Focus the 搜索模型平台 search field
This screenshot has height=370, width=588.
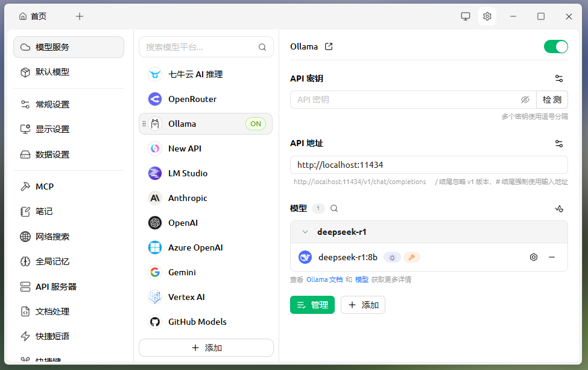pos(206,47)
